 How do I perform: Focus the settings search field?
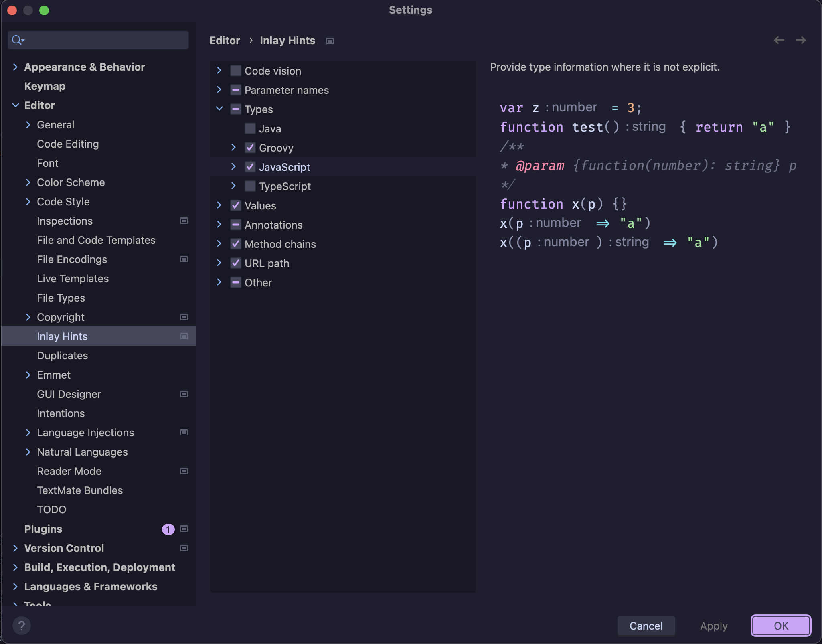(98, 40)
